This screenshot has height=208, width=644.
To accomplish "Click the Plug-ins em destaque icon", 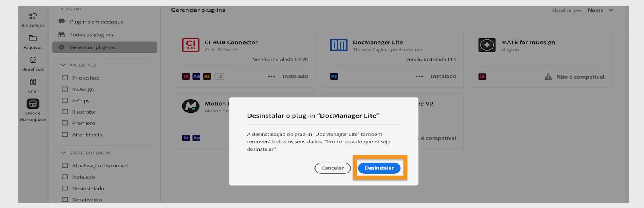I will click(62, 22).
